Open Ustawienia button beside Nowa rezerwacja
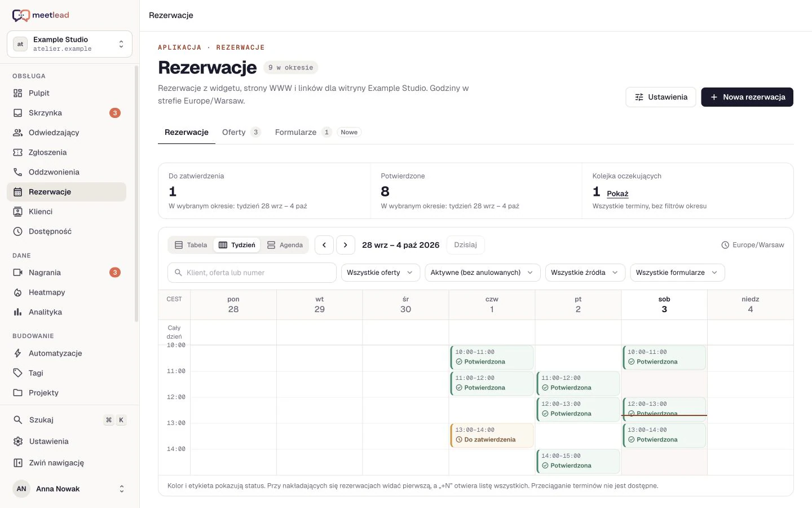Viewport: 812px width, 508px height. click(661, 97)
